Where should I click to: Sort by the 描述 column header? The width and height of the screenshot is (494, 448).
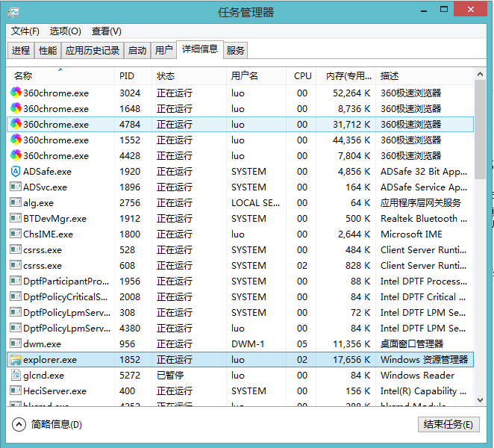point(425,75)
